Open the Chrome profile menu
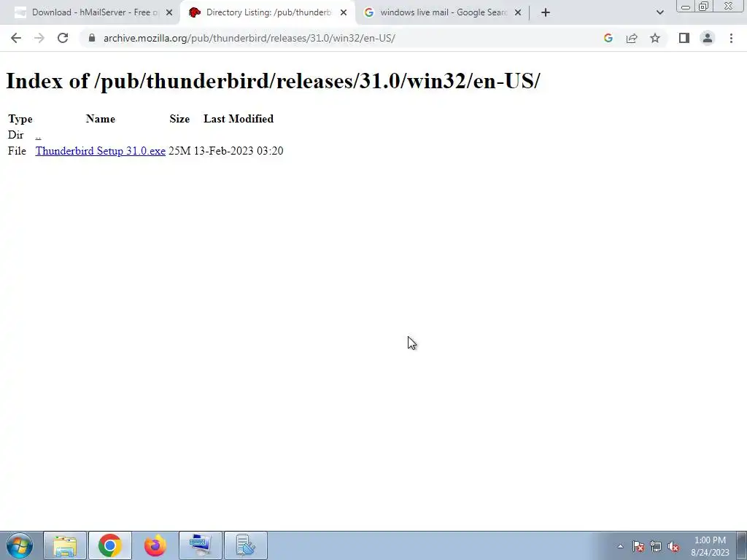 [x=708, y=38]
